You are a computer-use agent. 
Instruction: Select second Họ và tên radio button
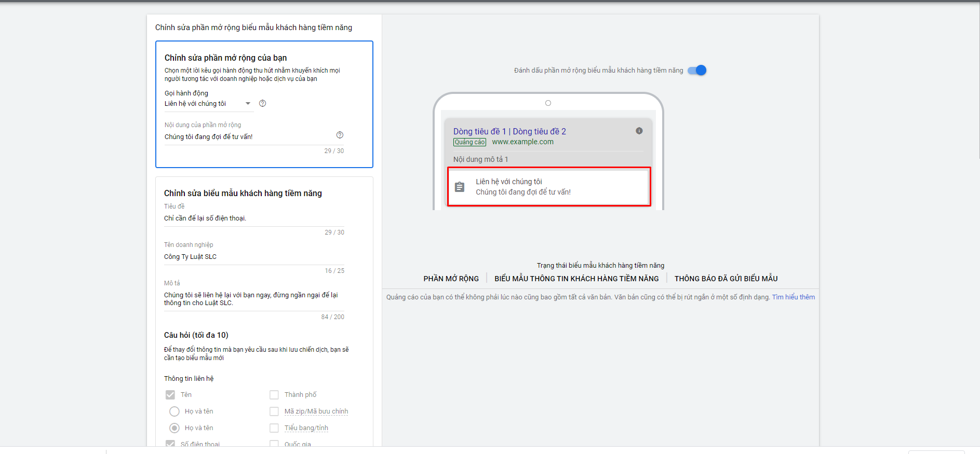[174, 428]
